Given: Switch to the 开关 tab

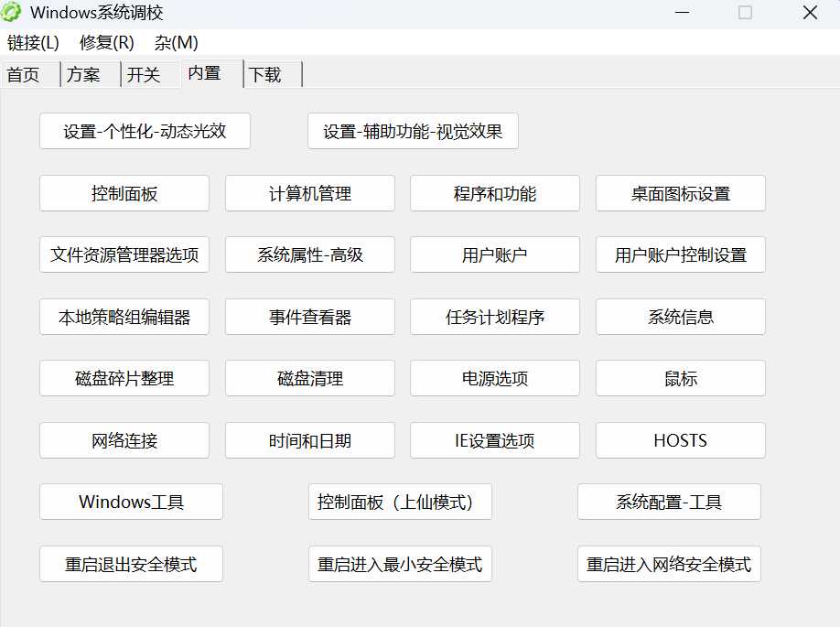Looking at the screenshot, I should 151,74.
